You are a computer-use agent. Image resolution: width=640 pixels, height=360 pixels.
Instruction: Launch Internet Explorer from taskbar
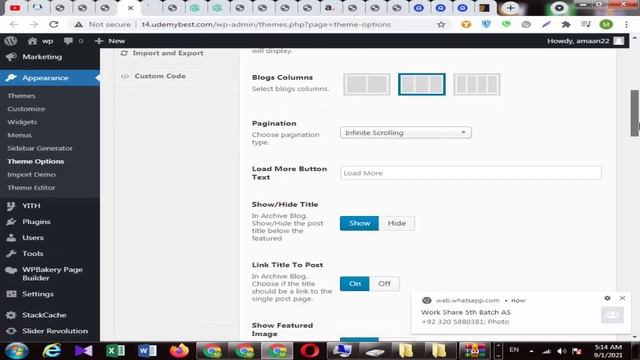[51, 351]
